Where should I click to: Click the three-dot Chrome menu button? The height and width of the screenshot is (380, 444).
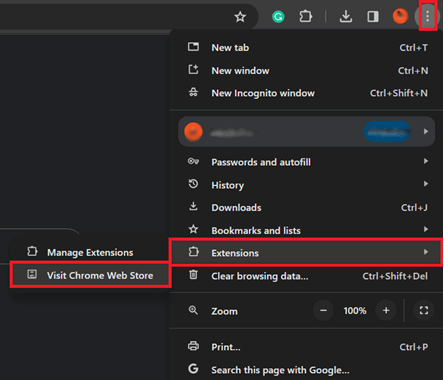point(427,16)
